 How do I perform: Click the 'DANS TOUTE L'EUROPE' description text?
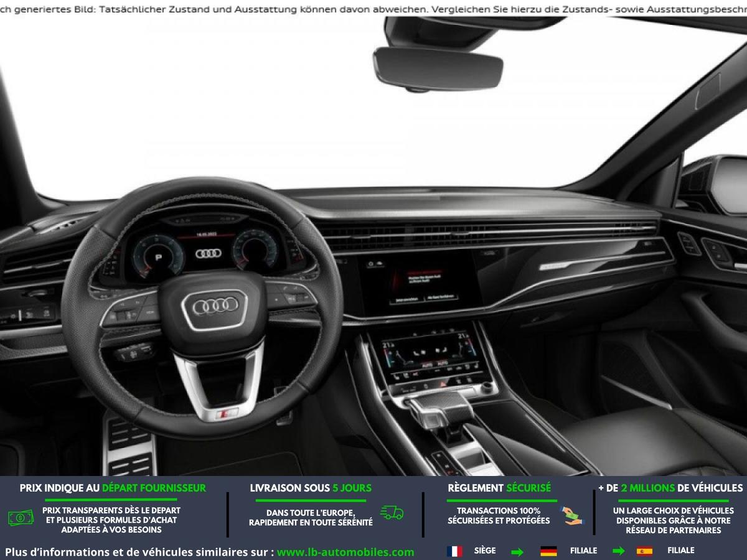point(311,518)
